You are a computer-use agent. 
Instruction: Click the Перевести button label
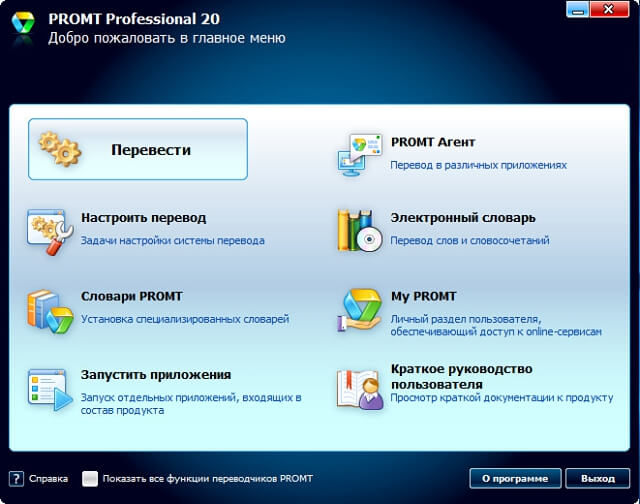[x=151, y=150]
